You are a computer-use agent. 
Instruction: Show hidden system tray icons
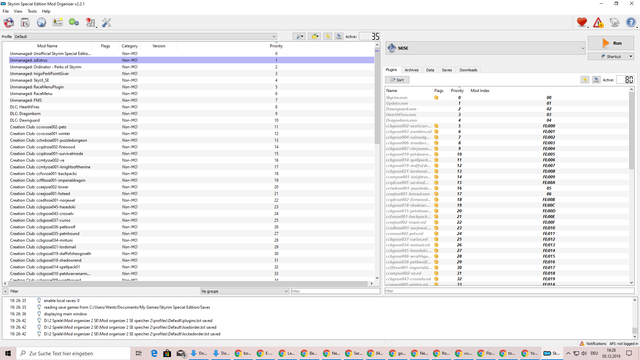click(568, 353)
